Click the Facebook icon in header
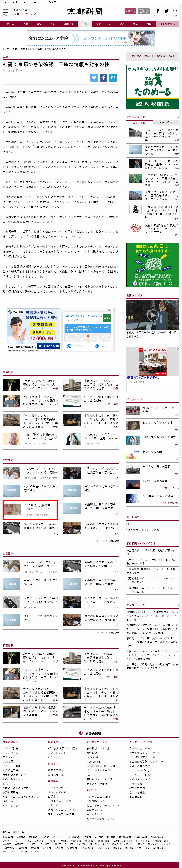182x868 pixels. [x=158, y=11]
